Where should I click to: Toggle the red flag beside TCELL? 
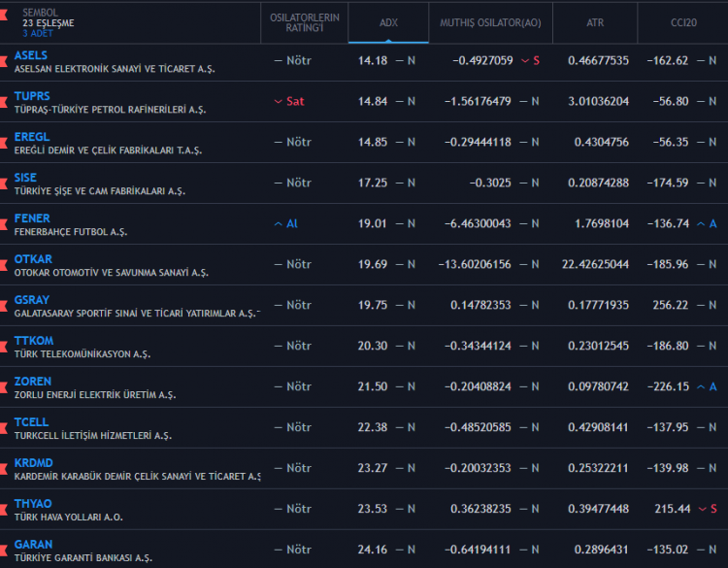click(x=3, y=428)
